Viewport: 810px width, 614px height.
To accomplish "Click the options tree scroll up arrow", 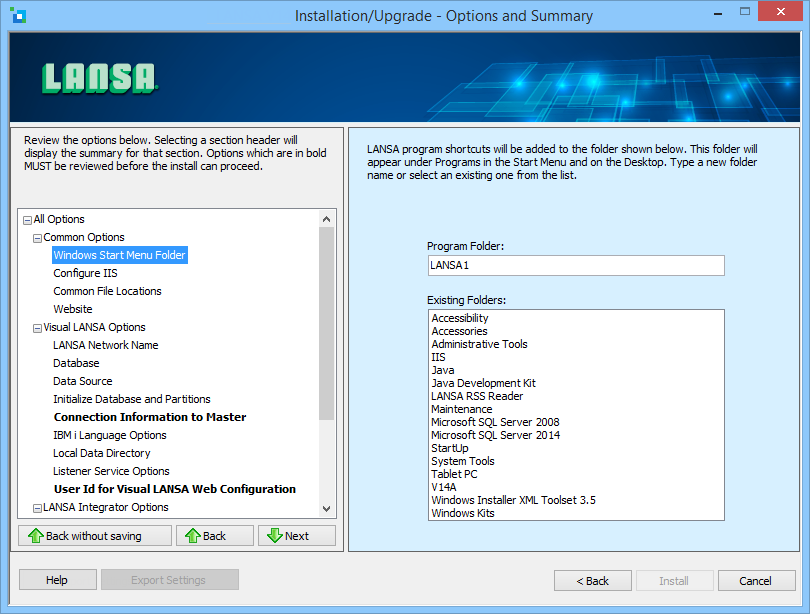I will [326, 219].
